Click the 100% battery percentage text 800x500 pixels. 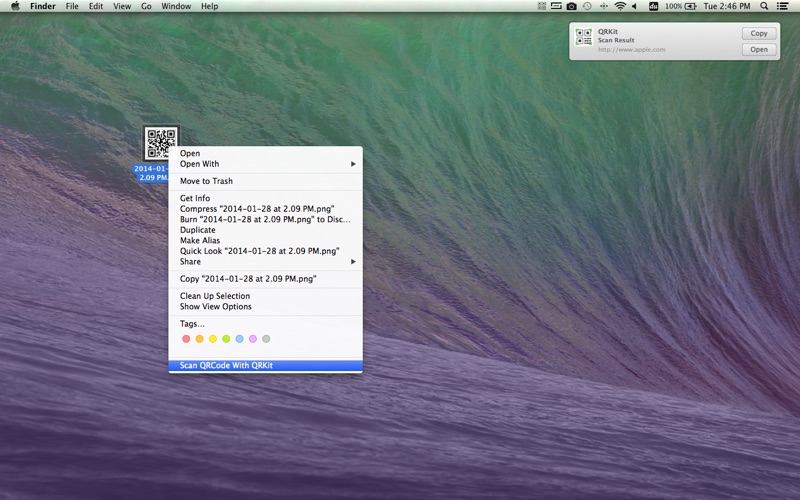click(x=673, y=6)
